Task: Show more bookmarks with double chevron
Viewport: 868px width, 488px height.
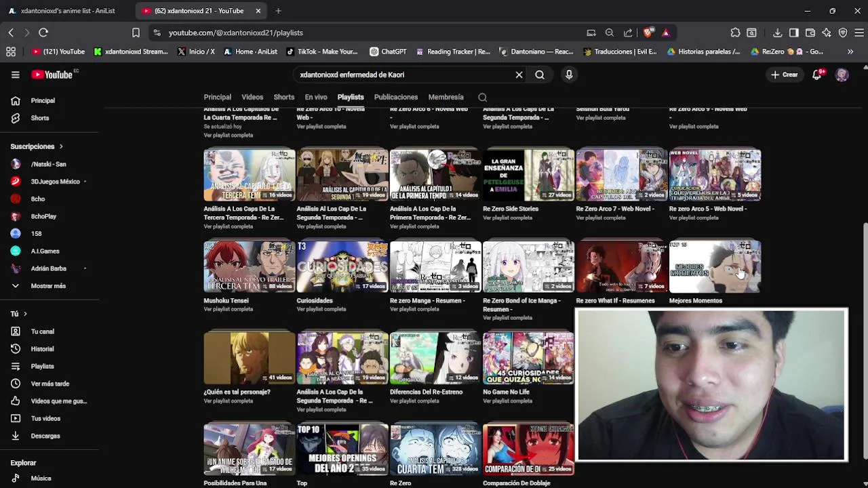Action: coord(850,52)
